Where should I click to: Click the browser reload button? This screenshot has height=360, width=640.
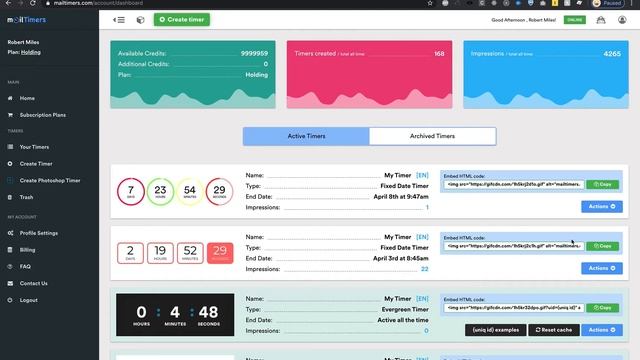coord(33,3)
